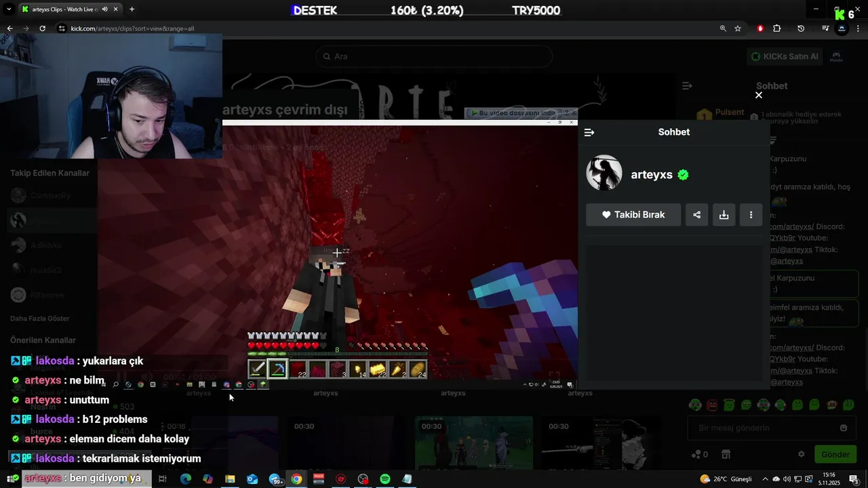Open Outlook from the taskbar
868x488 pixels.
(x=252, y=479)
